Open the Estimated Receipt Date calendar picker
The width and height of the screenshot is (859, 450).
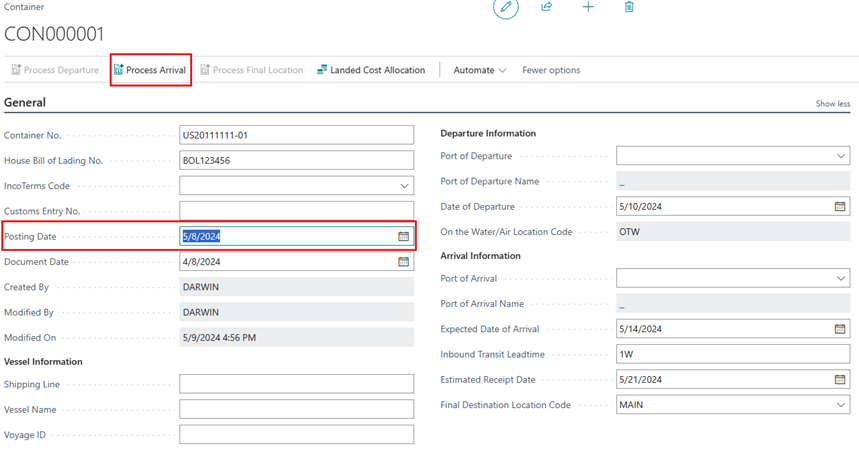[840, 380]
